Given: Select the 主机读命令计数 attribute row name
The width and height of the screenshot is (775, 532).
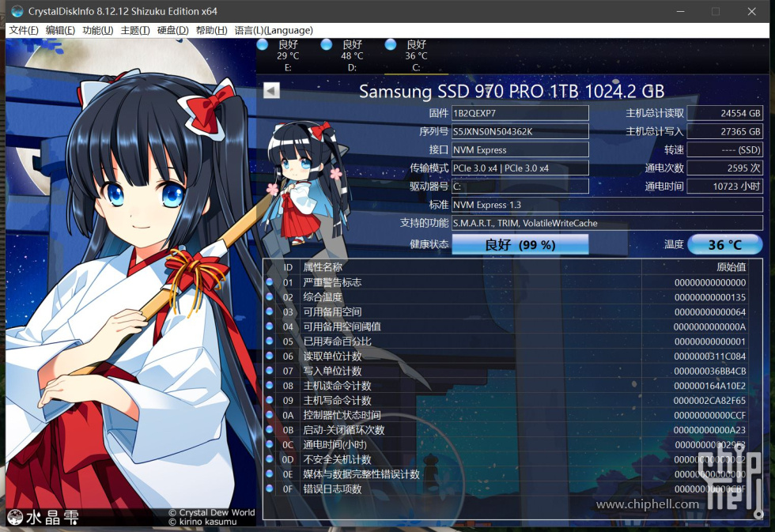Looking at the screenshot, I should (337, 386).
